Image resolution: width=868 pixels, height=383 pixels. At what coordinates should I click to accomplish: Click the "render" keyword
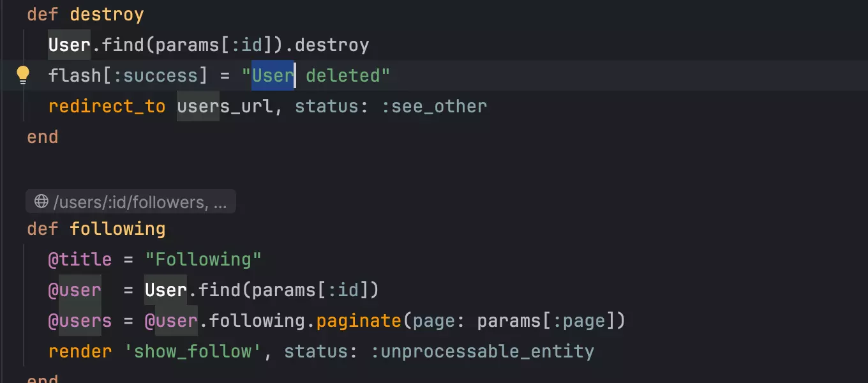[80, 352]
